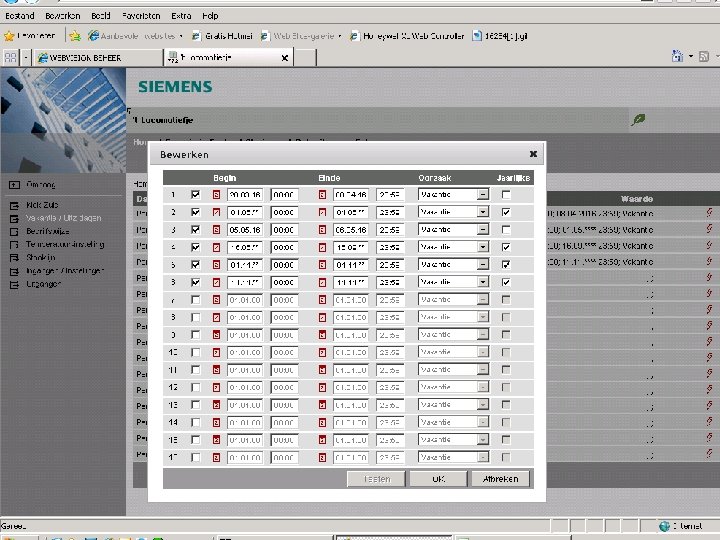
Task: Open the end date calendar icon in row 1
Action: pyautogui.click(x=322, y=195)
